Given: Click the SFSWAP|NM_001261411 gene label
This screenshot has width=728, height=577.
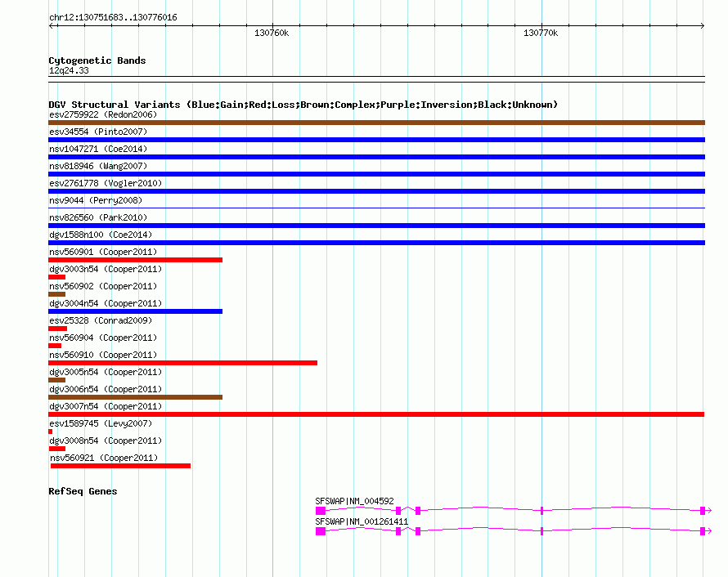Looking at the screenshot, I should [362, 521].
